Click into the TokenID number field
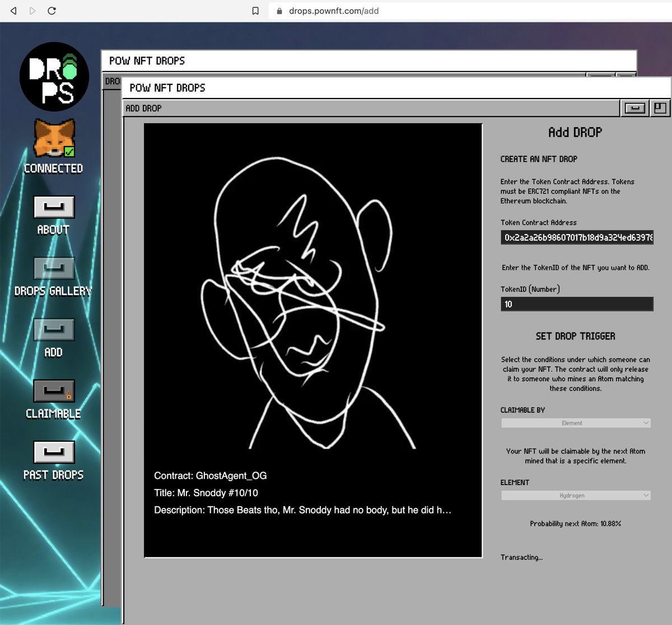 [577, 304]
